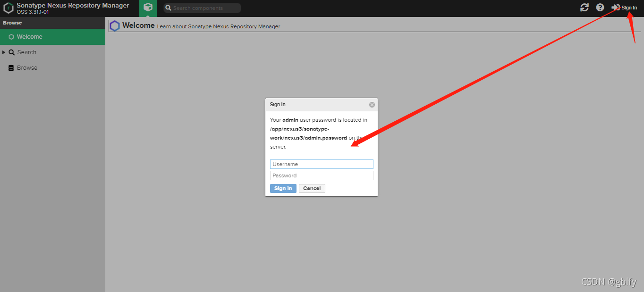
Task: Open the Help question mark icon
Action: [x=600, y=8]
